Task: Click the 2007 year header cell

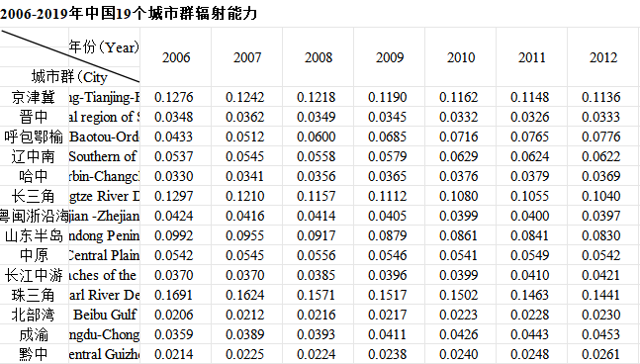Action: pos(247,57)
